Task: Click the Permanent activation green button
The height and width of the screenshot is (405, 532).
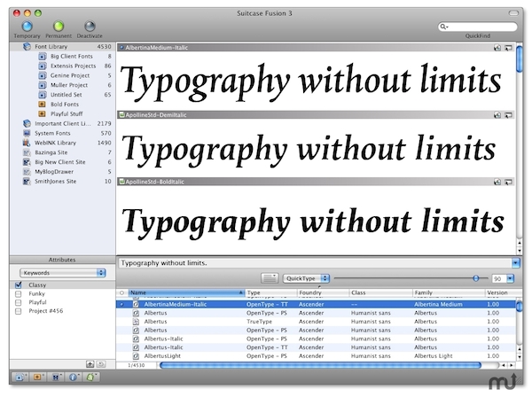Action: click(x=59, y=26)
